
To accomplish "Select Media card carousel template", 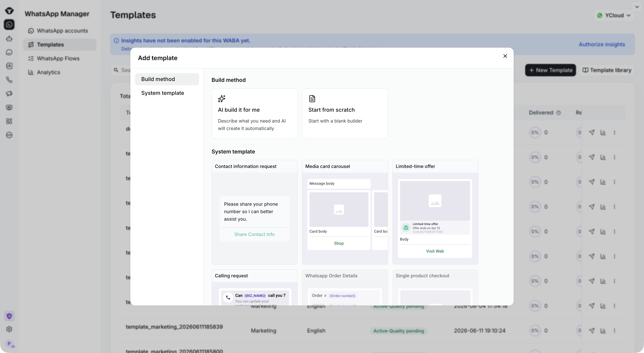I will 345,212.
